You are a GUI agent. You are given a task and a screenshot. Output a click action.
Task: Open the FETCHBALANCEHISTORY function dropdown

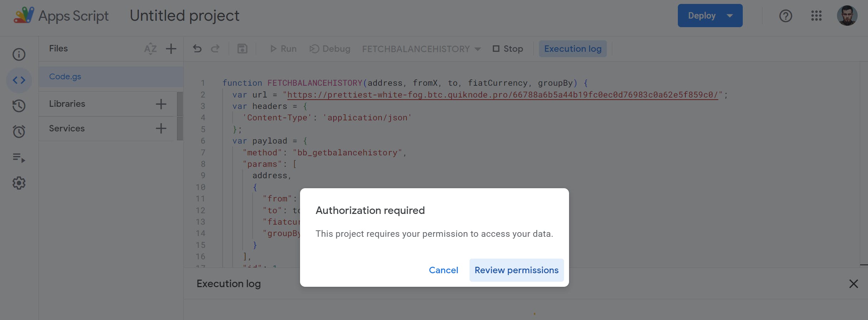point(421,49)
